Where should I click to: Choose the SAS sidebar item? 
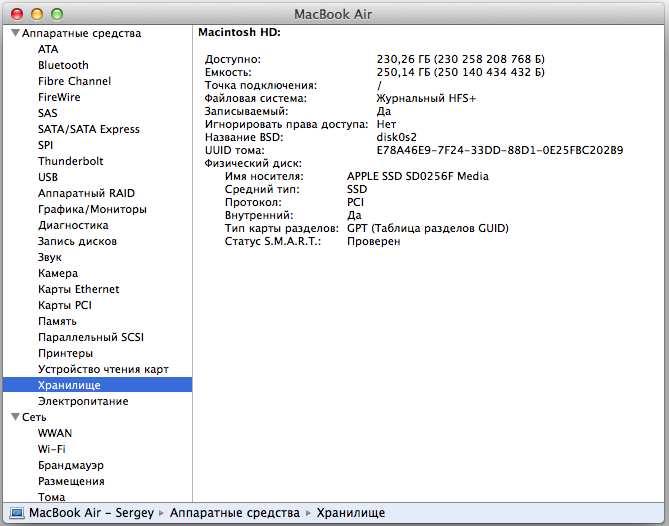pyautogui.click(x=47, y=113)
